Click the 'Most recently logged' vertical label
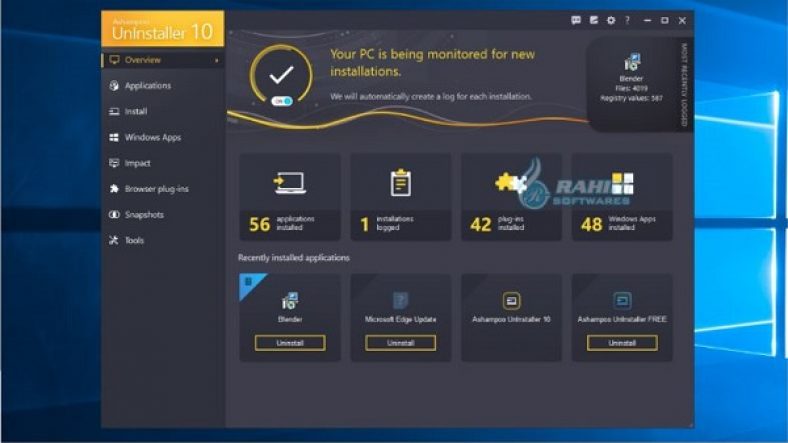Image resolution: width=788 pixels, height=443 pixels. pyautogui.click(x=684, y=84)
